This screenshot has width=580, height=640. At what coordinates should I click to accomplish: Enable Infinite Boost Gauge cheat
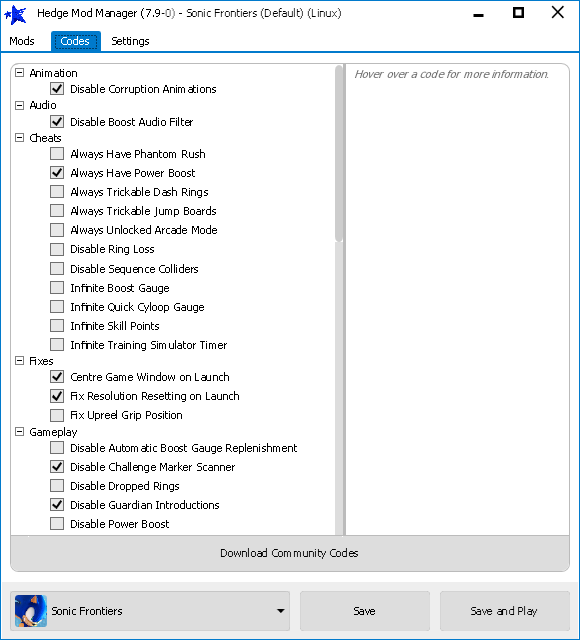(57, 287)
